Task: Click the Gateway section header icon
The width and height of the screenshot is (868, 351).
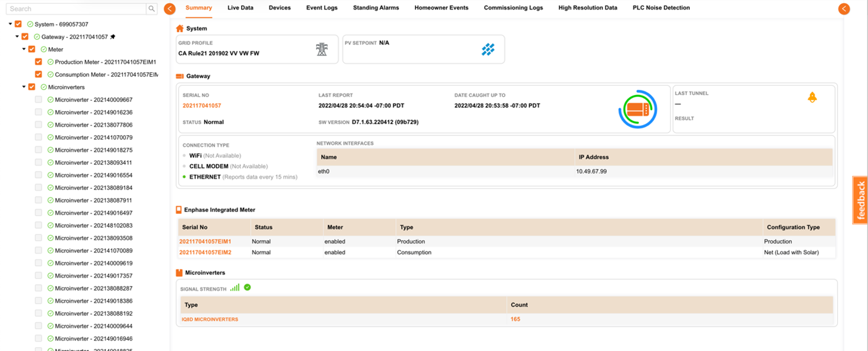Action: click(180, 76)
